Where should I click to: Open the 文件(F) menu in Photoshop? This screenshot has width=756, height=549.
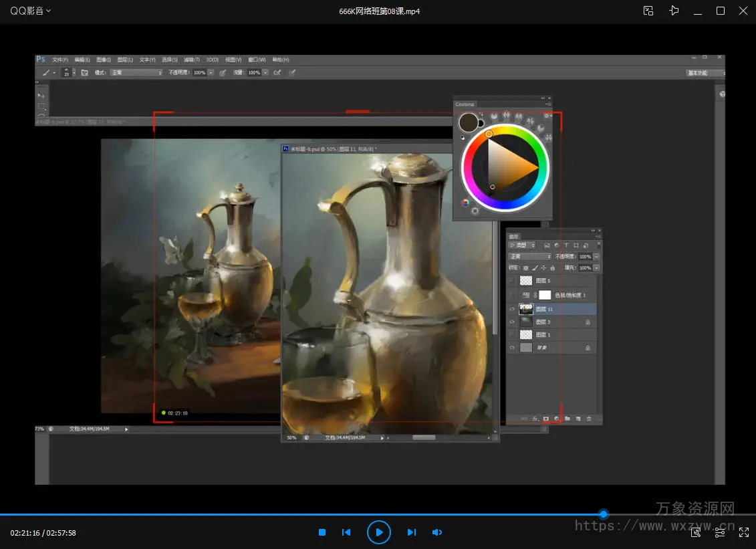[x=60, y=60]
